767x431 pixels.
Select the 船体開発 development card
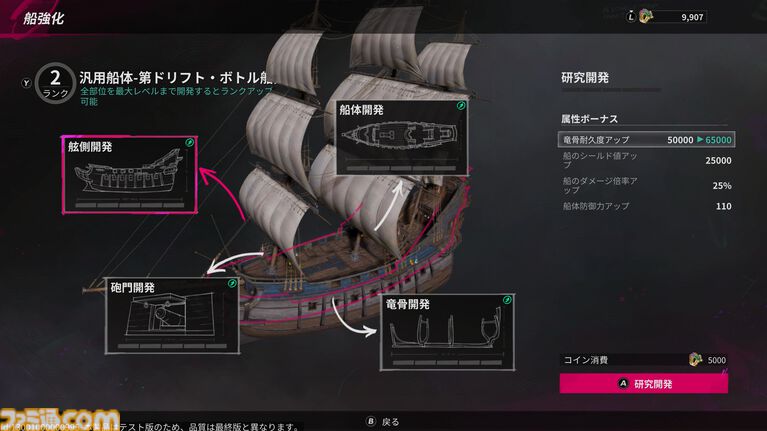pyautogui.click(x=402, y=137)
